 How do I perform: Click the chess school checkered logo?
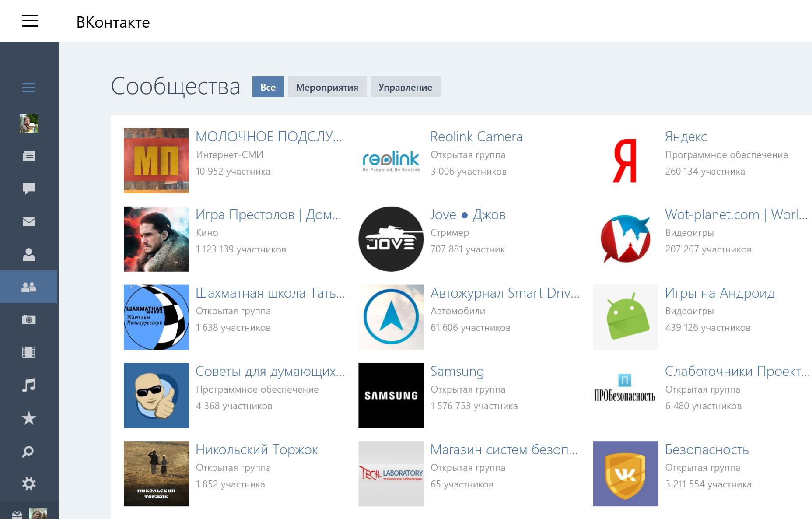[x=156, y=317]
